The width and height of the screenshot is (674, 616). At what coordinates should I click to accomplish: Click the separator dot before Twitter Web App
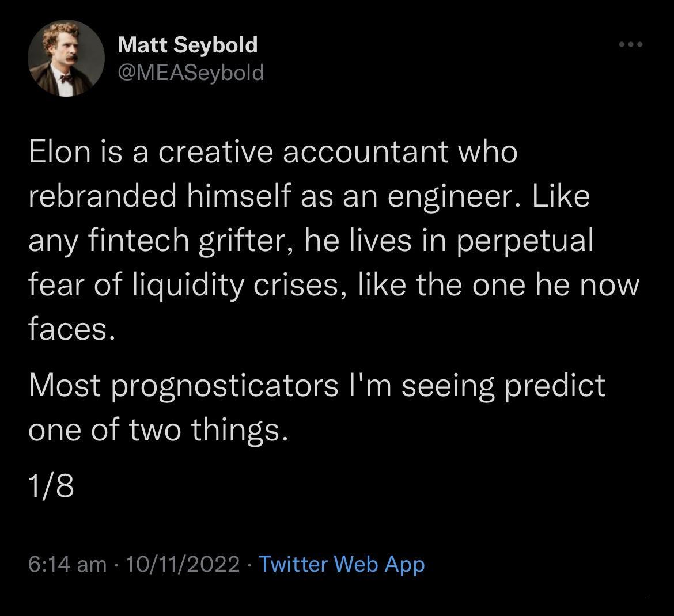[248, 565]
